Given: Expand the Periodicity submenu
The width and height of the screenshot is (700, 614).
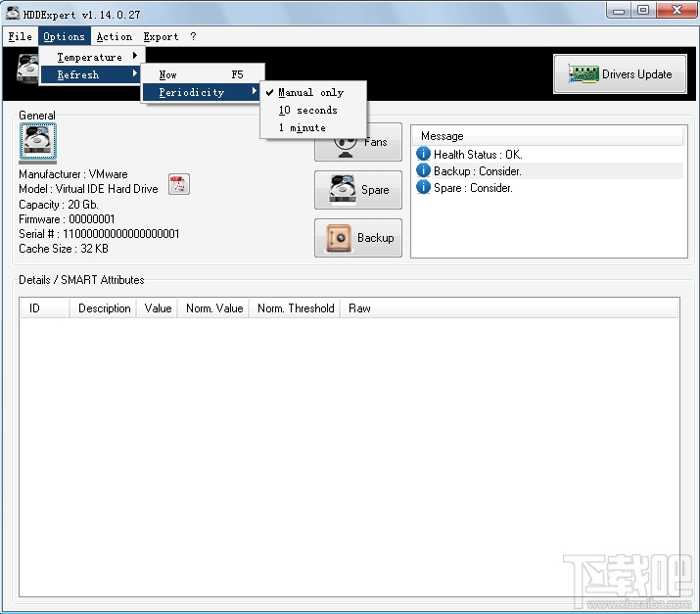Looking at the screenshot, I should [203, 92].
